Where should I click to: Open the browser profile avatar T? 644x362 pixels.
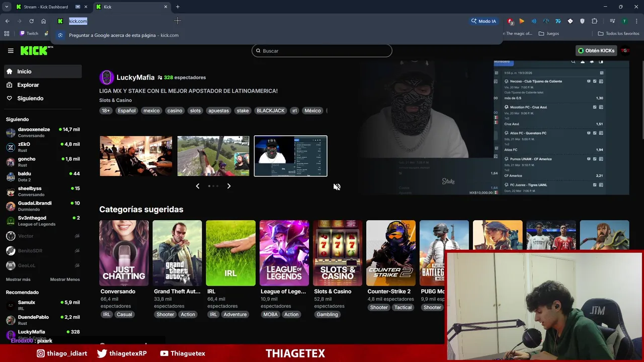coord(624,21)
